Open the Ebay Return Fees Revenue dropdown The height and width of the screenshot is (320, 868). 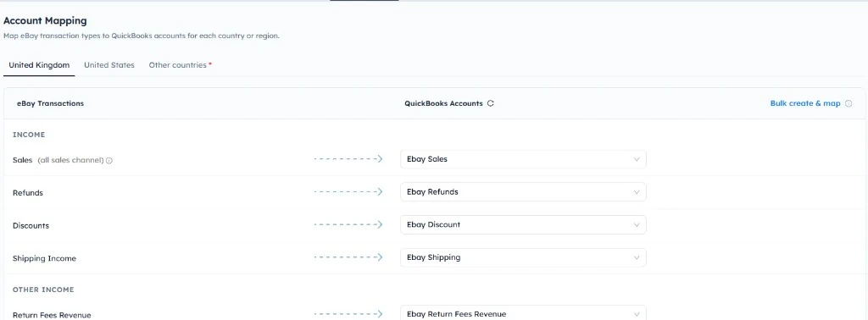click(x=523, y=313)
